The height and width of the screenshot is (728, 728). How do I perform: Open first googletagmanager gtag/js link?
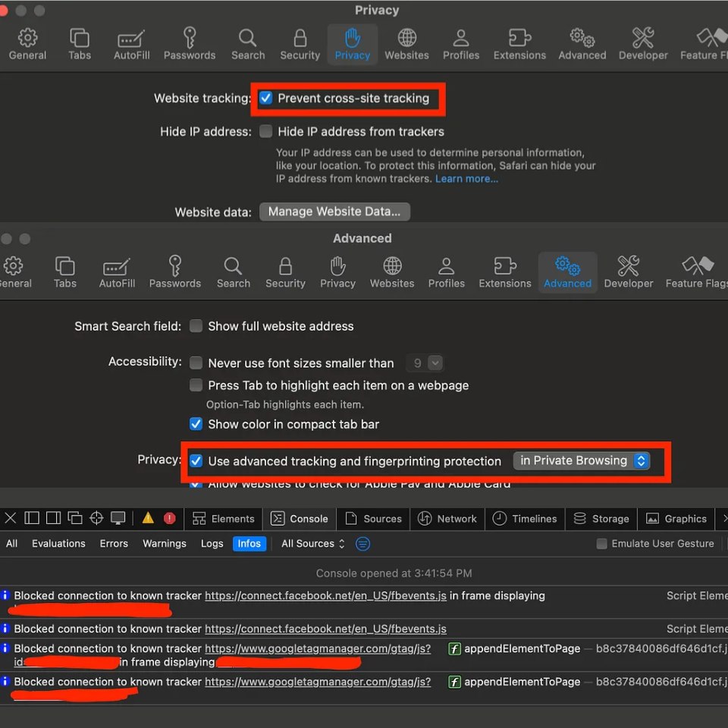318,648
